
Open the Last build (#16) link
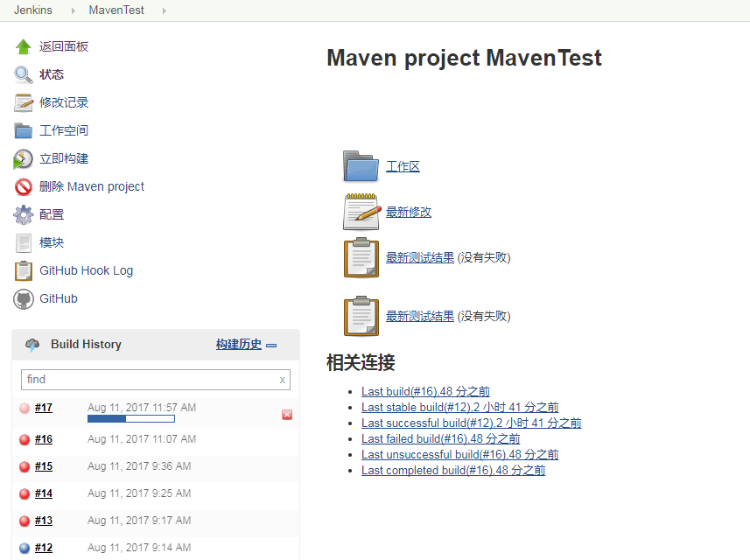[x=425, y=392]
